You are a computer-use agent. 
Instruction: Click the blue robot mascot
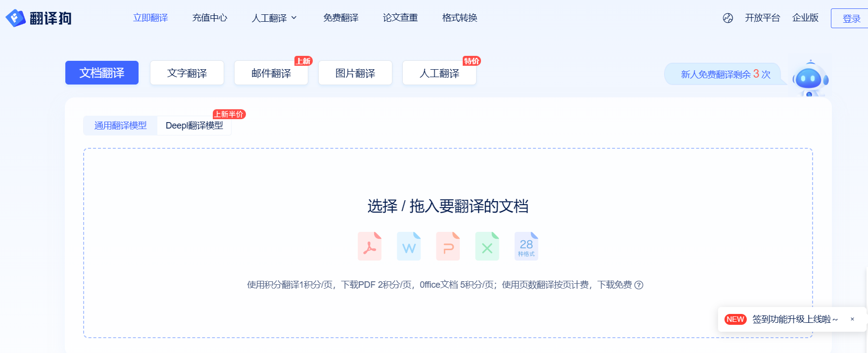pos(810,79)
